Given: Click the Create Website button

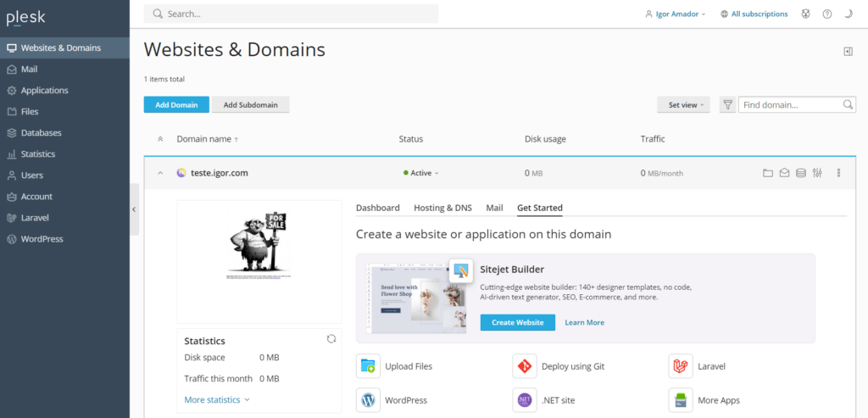Looking at the screenshot, I should click(x=518, y=322).
